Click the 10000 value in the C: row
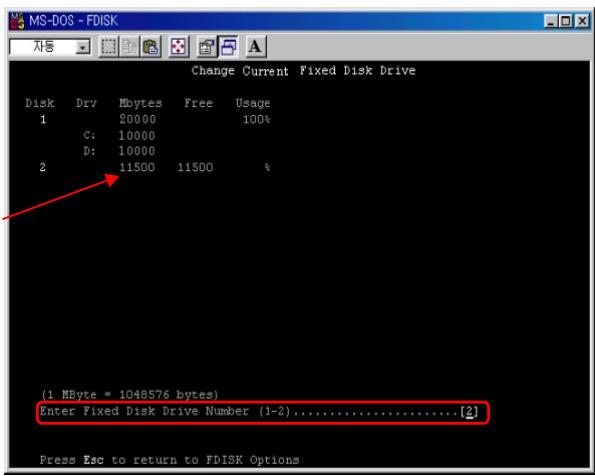This screenshot has width=595, height=476. tap(137, 136)
